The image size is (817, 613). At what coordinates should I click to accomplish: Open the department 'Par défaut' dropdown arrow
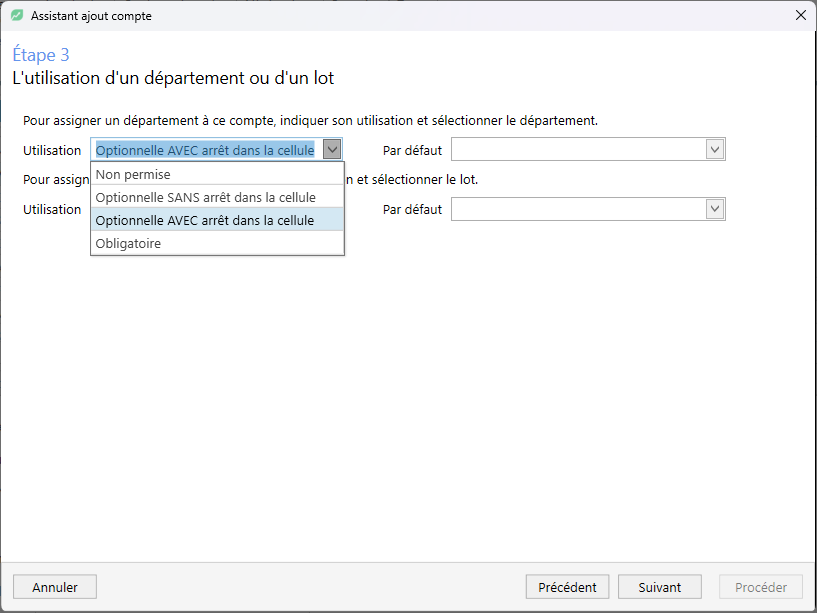pyautogui.click(x=715, y=150)
